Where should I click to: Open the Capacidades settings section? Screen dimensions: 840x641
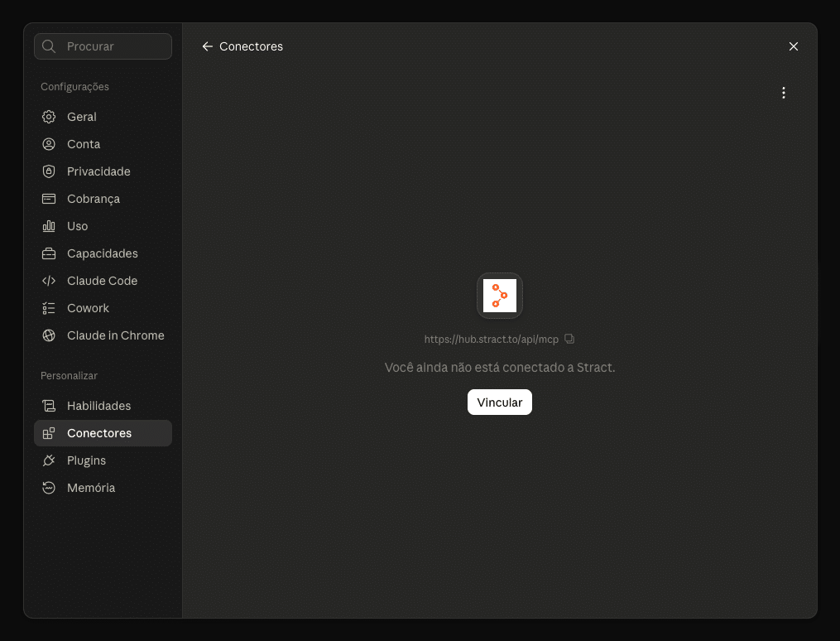click(x=103, y=253)
